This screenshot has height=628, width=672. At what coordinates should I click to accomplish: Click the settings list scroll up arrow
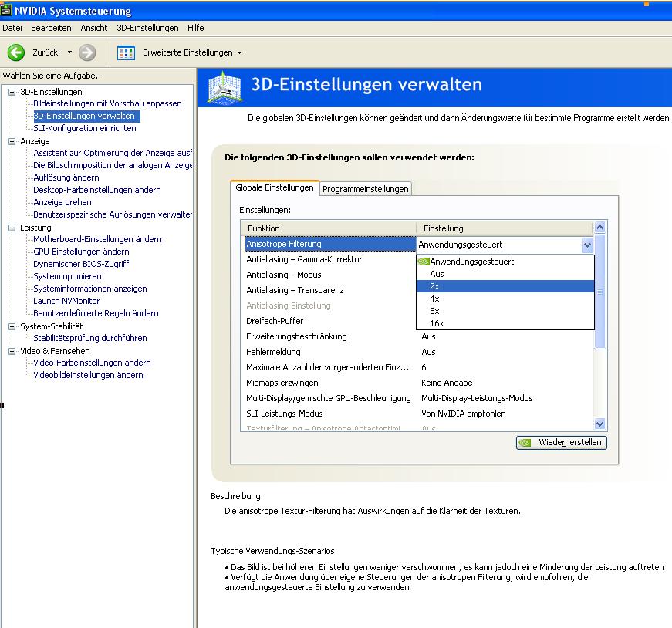point(600,227)
